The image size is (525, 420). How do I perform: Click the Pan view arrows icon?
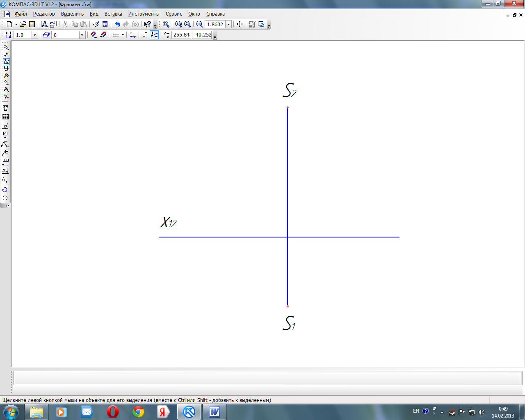(240, 24)
